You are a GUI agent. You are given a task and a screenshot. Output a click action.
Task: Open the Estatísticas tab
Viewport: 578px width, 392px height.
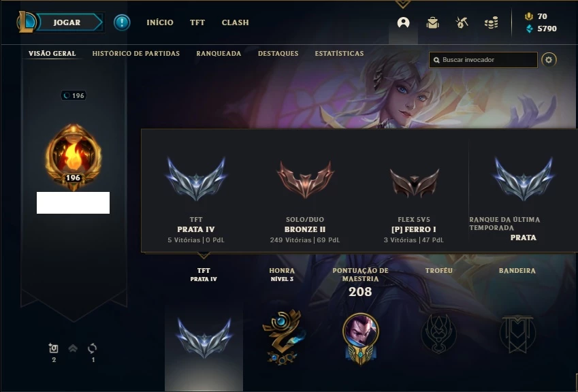pos(339,53)
